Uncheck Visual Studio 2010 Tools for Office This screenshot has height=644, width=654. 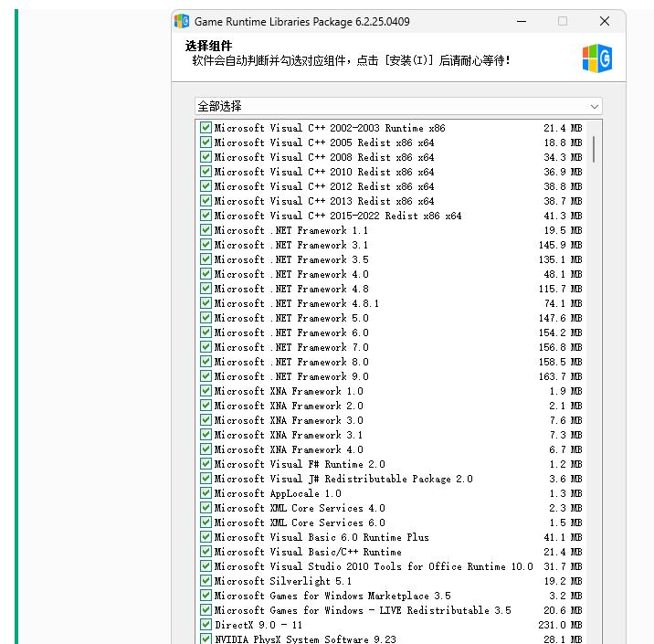click(206, 565)
